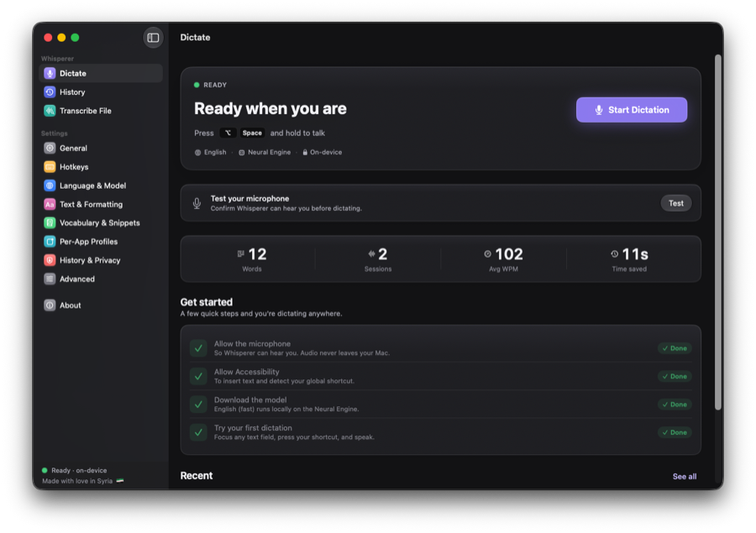Screen dimensions: 756x533
Task: Toggle the Allow Accessibility checkmark
Action: point(198,376)
